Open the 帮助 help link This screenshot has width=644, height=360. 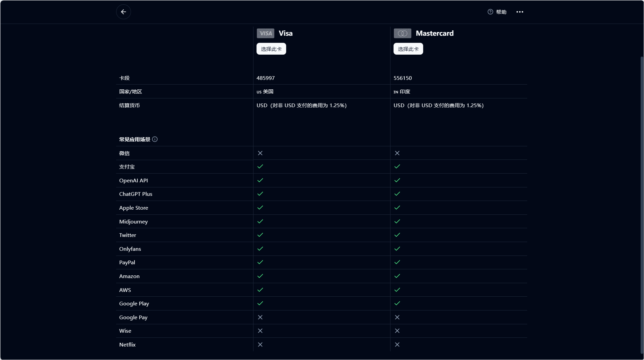(497, 12)
